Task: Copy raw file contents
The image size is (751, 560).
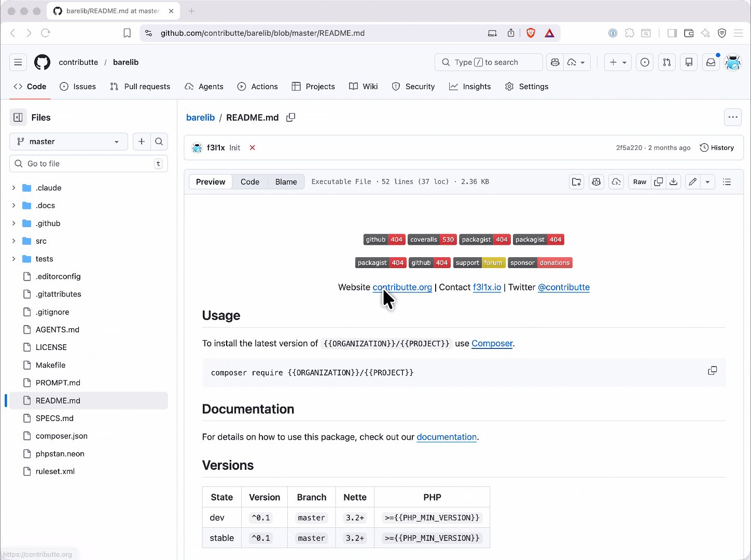Action: 659,182
